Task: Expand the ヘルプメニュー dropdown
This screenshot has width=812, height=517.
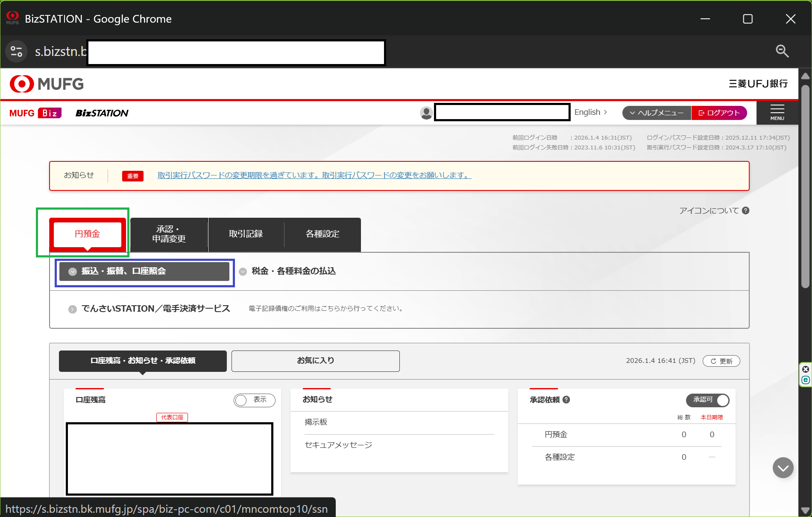Action: click(657, 113)
